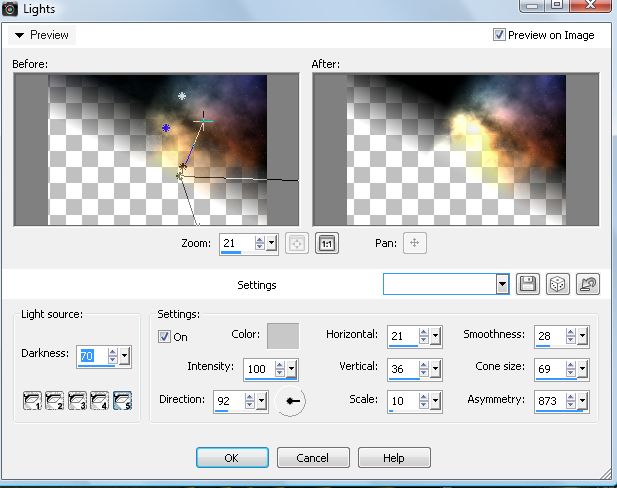Select light source 4 icon

click(x=99, y=402)
